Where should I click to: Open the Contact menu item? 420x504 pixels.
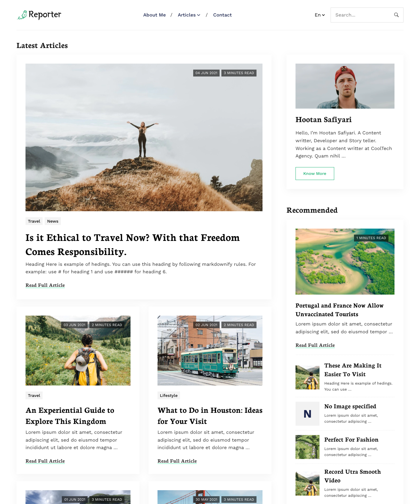tap(222, 15)
